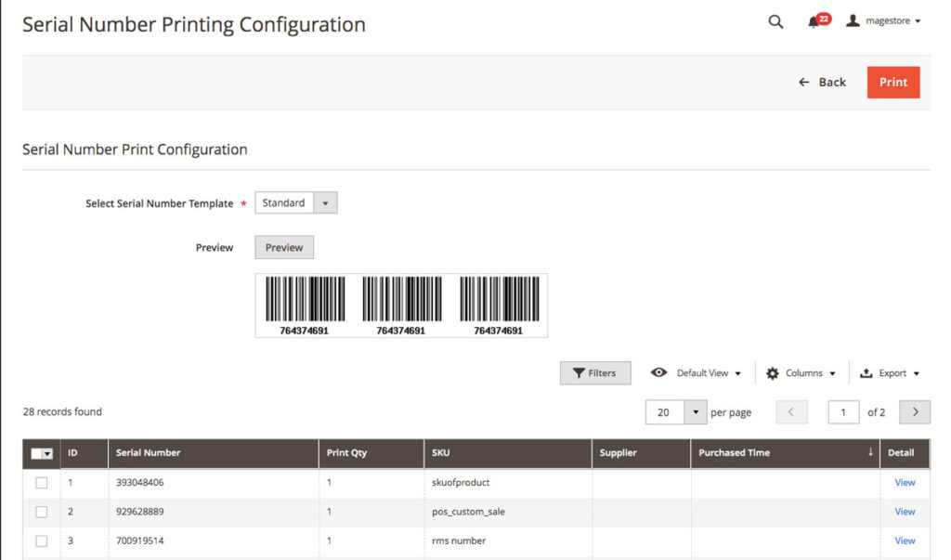The image size is (951, 560).
Task: Open the admin search magnifier icon
Action: click(775, 21)
